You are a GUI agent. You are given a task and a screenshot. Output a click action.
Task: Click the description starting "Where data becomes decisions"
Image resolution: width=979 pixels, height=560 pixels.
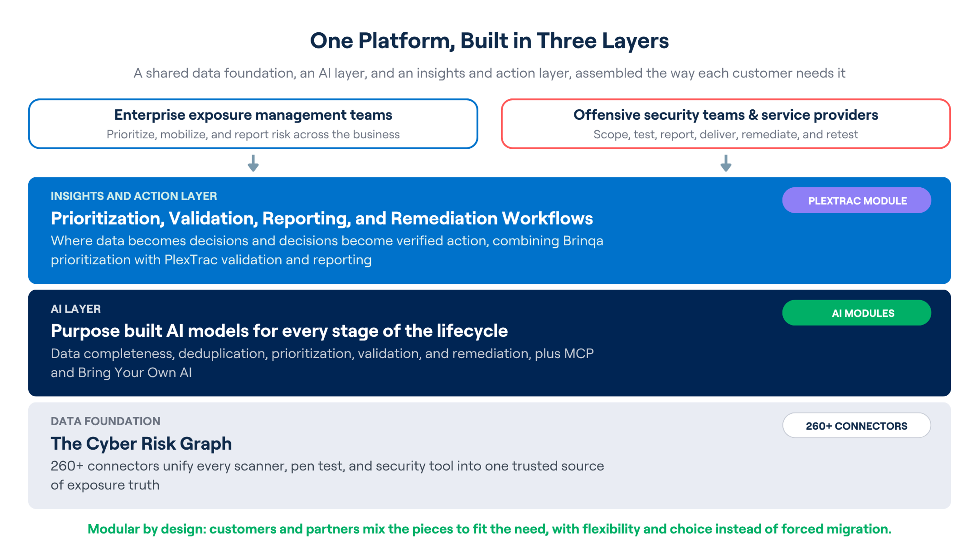click(327, 250)
